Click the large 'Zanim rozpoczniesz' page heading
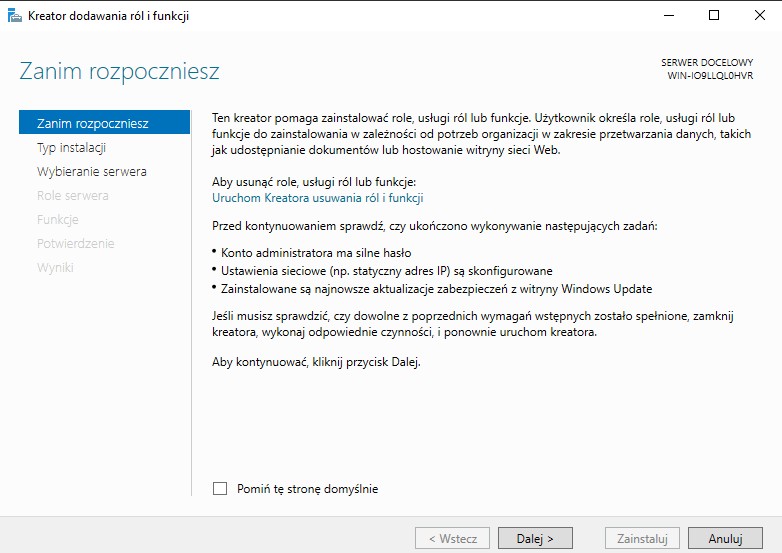Screen dimensions: 782x553 click(x=119, y=72)
